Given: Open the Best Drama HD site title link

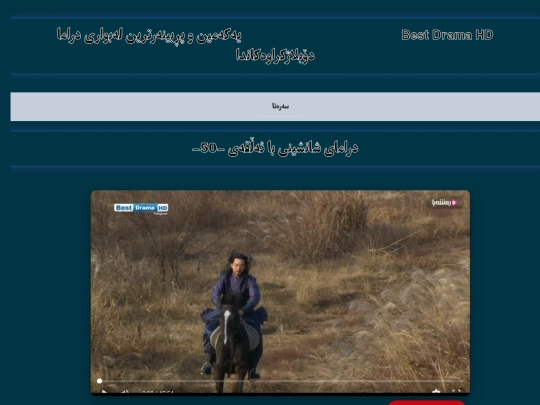Looking at the screenshot, I should (447, 35).
